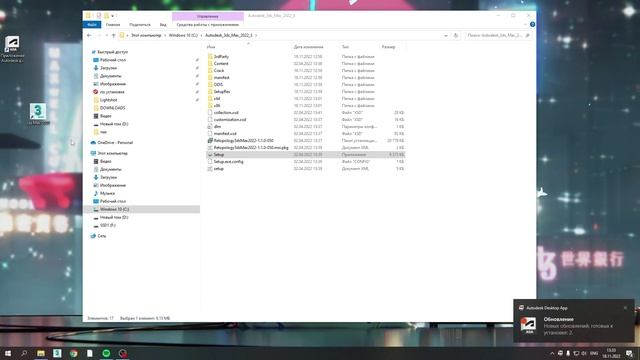Open OneDrive - Personal in sidebar
This screenshot has width=640, height=360.
[x=115, y=142]
